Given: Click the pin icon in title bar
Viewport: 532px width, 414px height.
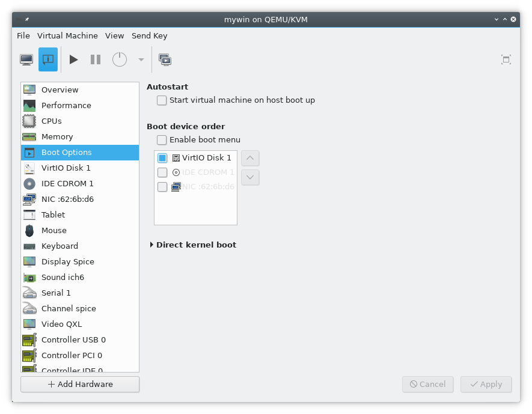Looking at the screenshot, I should click(x=27, y=19).
